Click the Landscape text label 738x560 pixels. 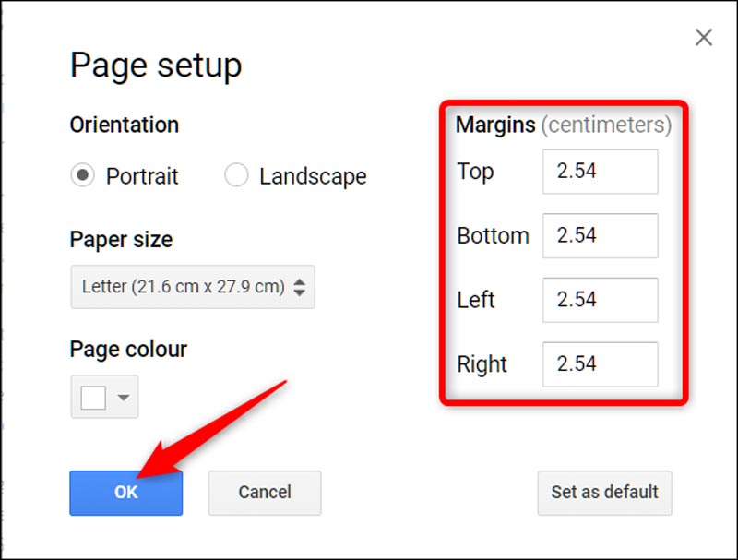click(313, 176)
